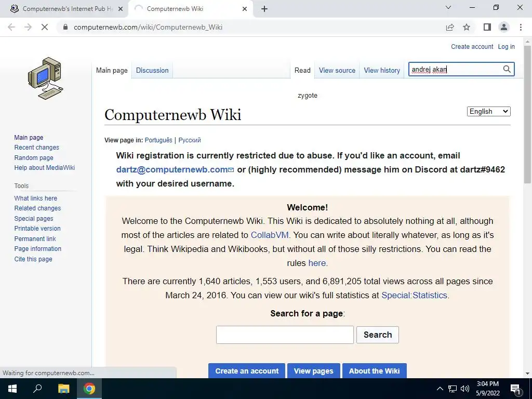Image resolution: width=532 pixels, height=399 pixels.
Task: View page in Português
Action: click(158, 140)
